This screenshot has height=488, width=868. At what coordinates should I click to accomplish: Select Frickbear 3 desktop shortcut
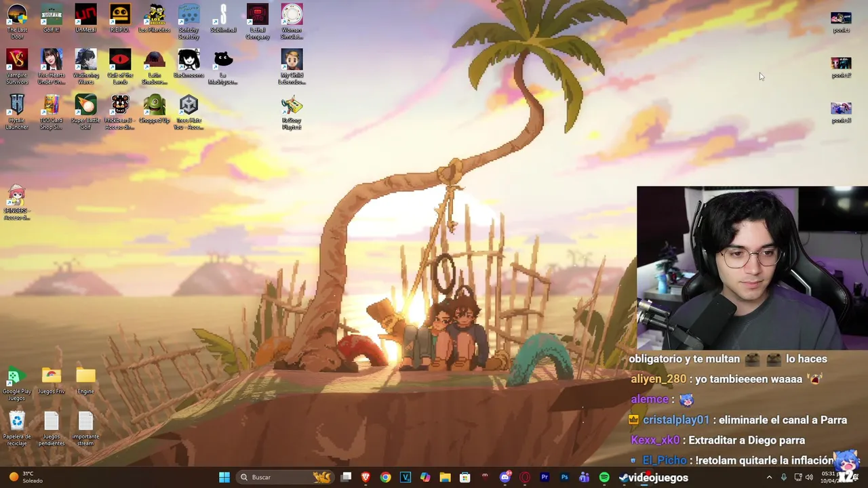pyautogui.click(x=120, y=112)
